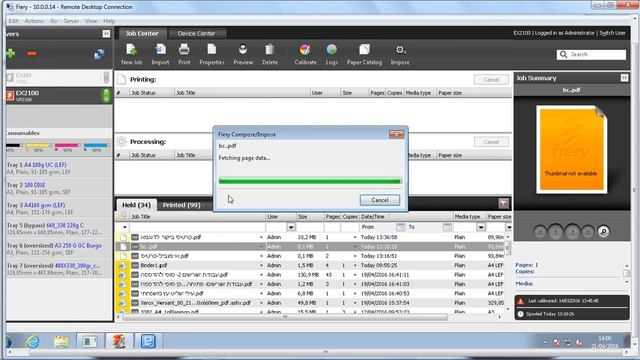
Task: Open the Help menu
Action: (x=109, y=21)
